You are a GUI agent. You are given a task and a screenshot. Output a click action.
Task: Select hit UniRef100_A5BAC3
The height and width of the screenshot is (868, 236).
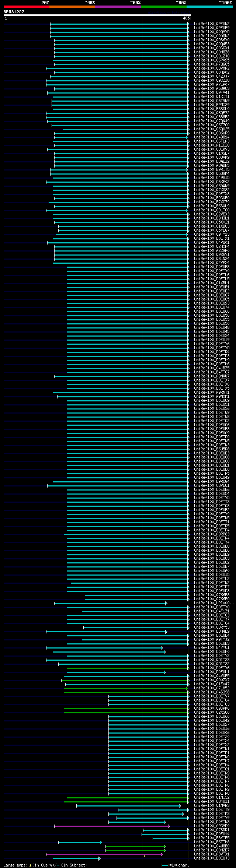pos(212,89)
